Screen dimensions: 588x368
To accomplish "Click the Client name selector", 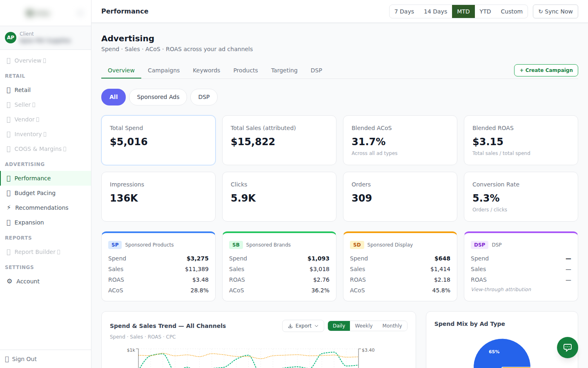I will tap(45, 38).
